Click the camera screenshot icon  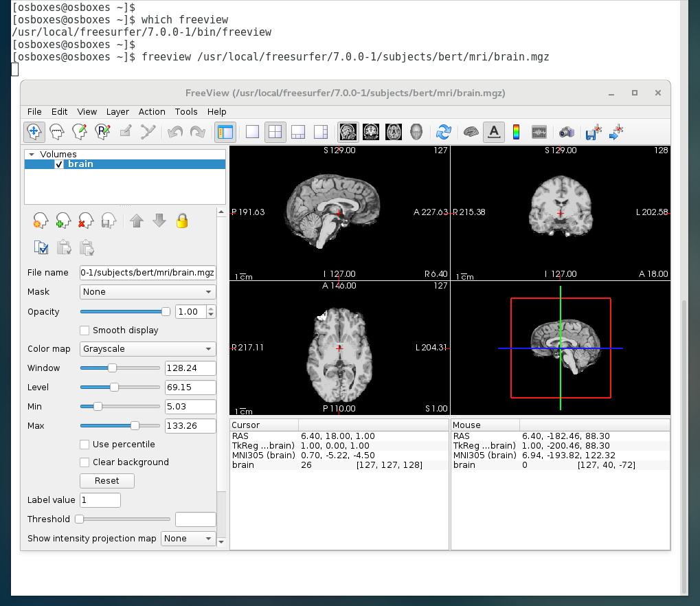tap(566, 131)
